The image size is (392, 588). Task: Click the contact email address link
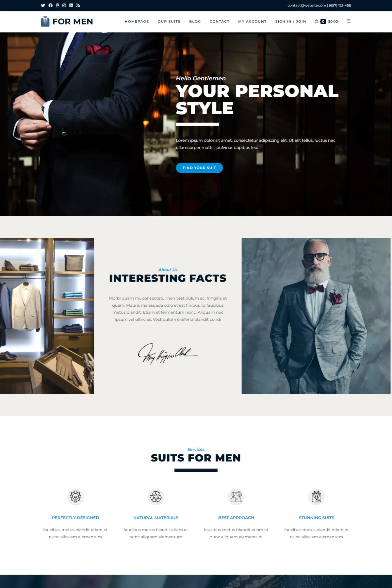pyautogui.click(x=307, y=6)
